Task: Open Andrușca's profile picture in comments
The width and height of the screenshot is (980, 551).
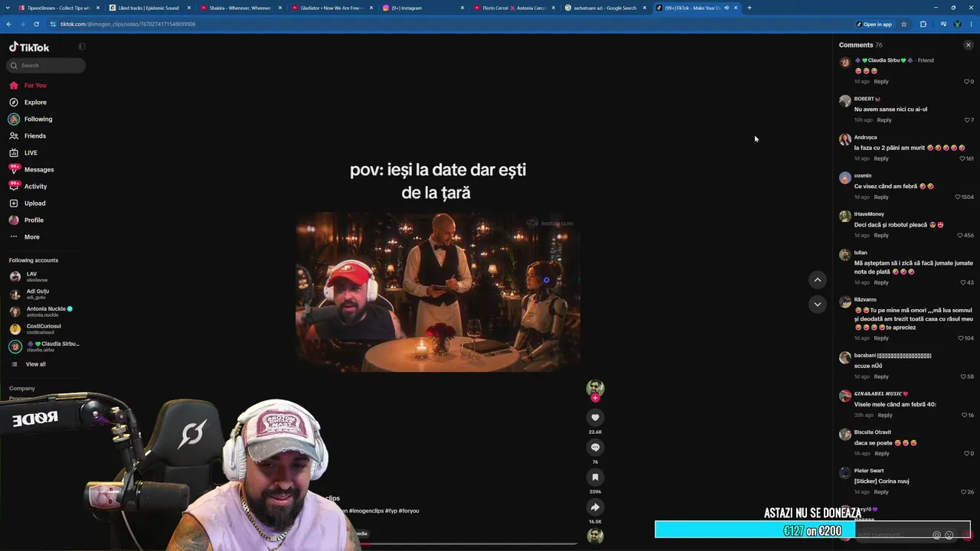Action: [x=845, y=139]
